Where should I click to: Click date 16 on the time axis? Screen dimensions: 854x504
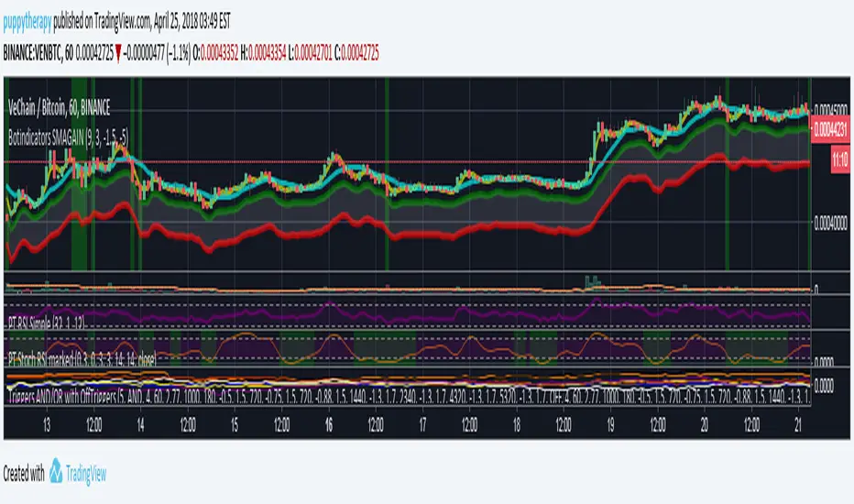[328, 424]
